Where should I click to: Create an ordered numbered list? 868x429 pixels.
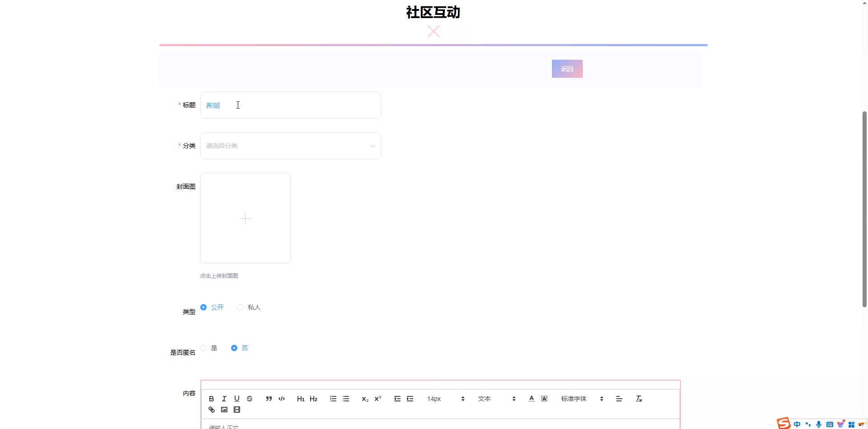click(333, 399)
